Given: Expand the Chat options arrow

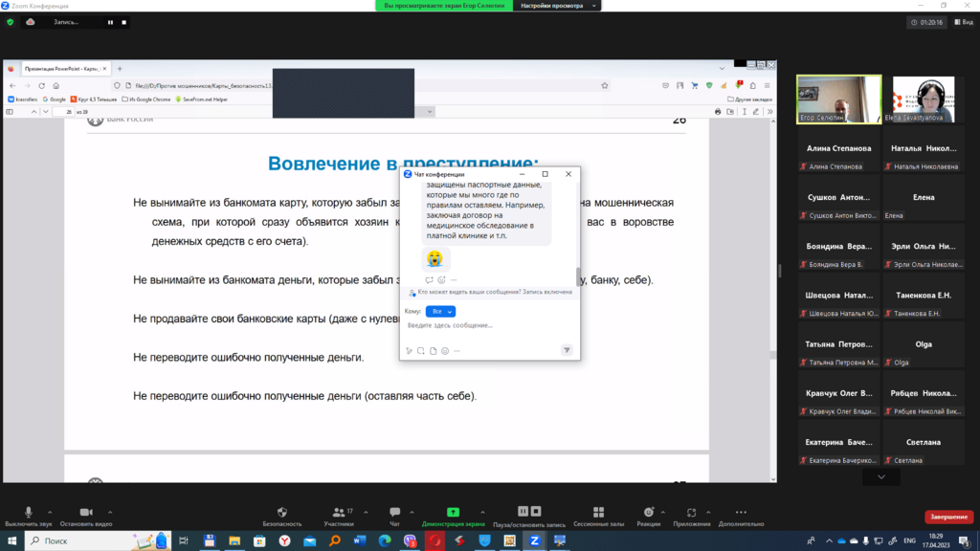Looking at the screenshot, I should point(412,513).
